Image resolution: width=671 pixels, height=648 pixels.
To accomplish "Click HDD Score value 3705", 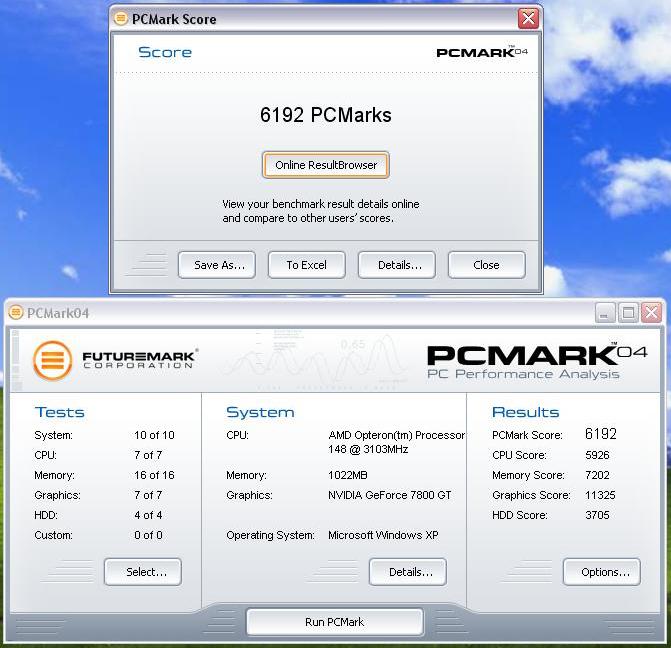I will point(597,515).
